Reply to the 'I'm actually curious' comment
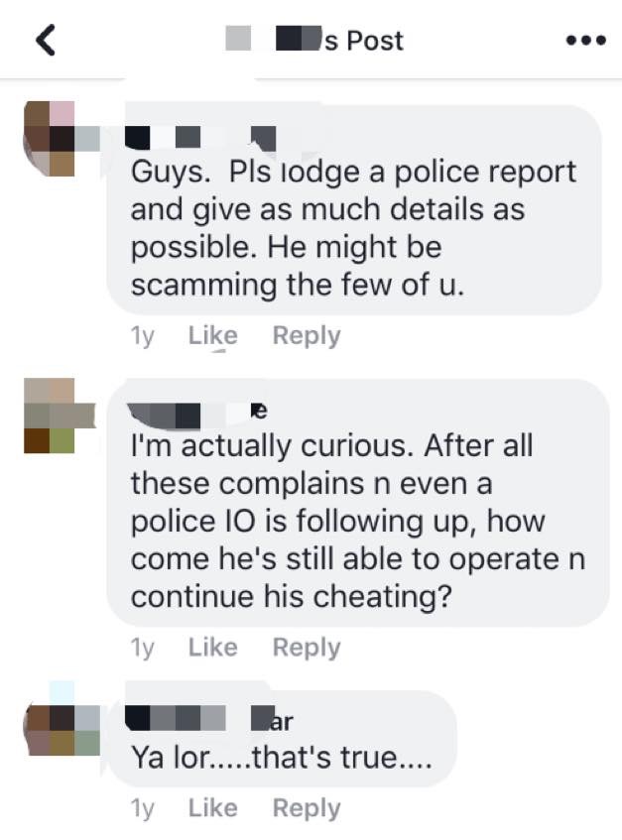This screenshot has width=622, height=840. [307, 648]
